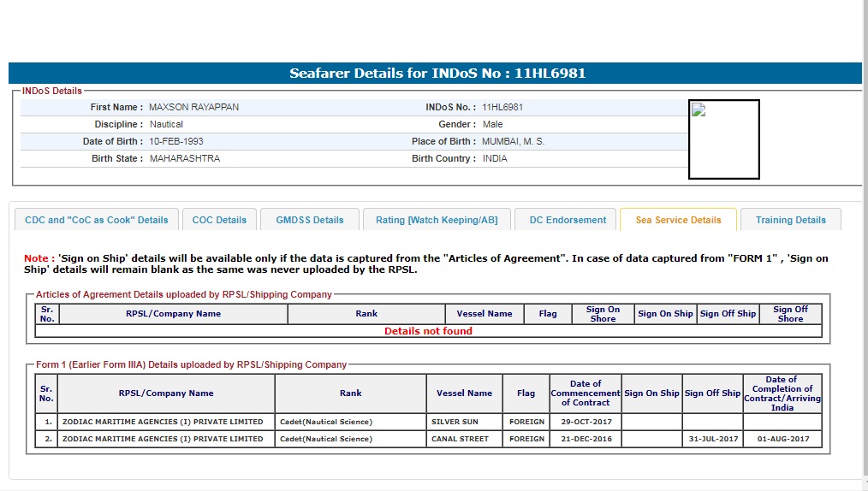Select the Rating [Watch Keeping/AB] tab
Image resolution: width=868 pixels, height=491 pixels.
(437, 220)
